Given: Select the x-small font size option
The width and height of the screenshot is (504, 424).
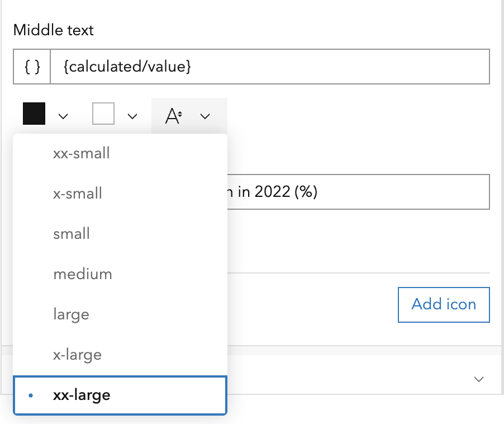Looking at the screenshot, I should [77, 193].
